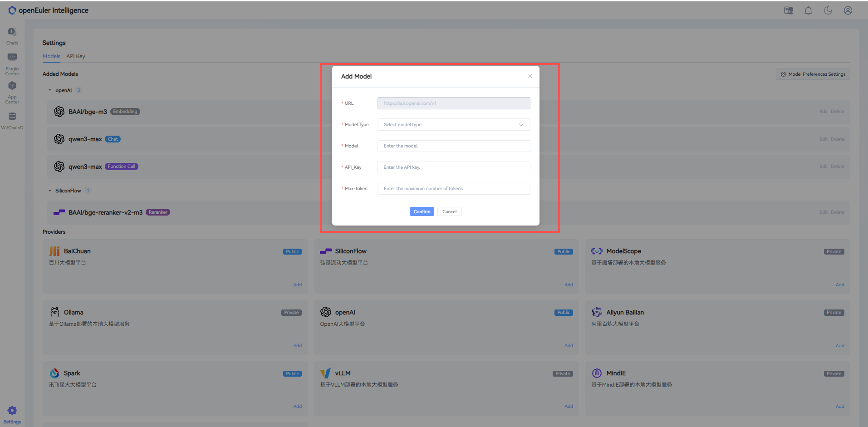Edit the qwen3-max Chat model
The width and height of the screenshot is (868, 427).
[824, 139]
